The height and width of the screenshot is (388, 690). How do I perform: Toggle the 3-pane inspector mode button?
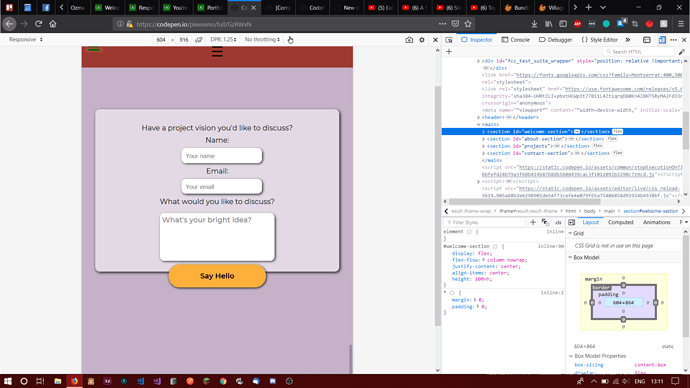571,222
